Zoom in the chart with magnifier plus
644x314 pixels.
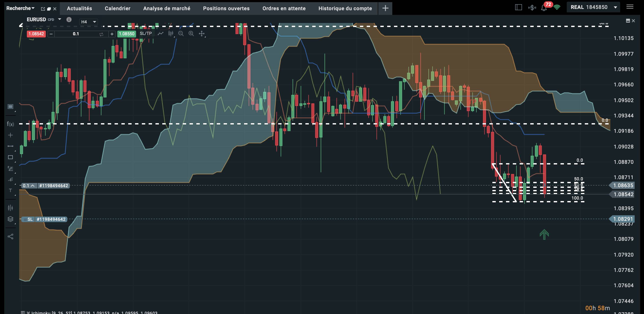(x=191, y=33)
